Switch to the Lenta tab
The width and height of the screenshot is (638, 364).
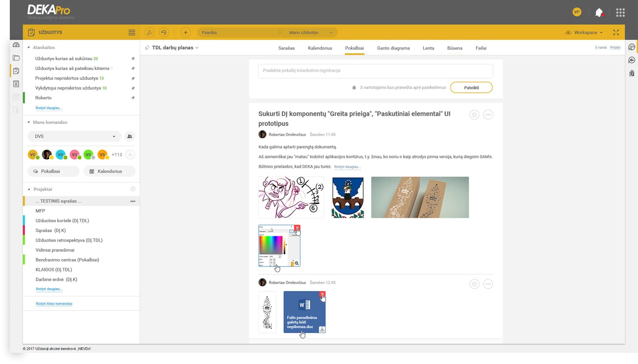(x=429, y=48)
